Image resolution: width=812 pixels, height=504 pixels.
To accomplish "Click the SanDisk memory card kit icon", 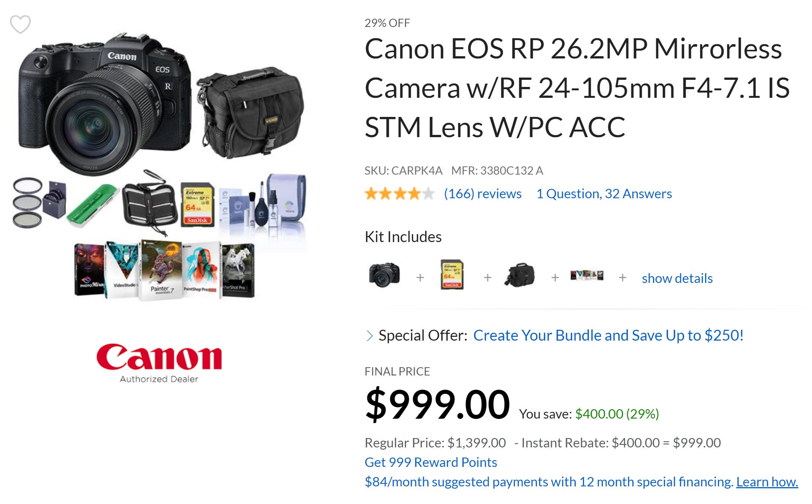I will tap(452, 275).
